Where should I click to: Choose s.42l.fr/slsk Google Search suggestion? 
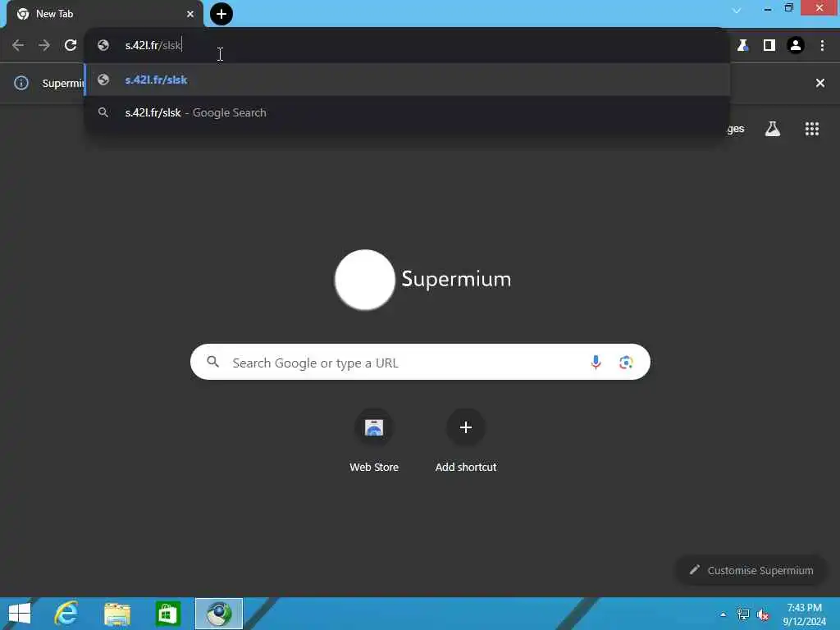coord(407,112)
